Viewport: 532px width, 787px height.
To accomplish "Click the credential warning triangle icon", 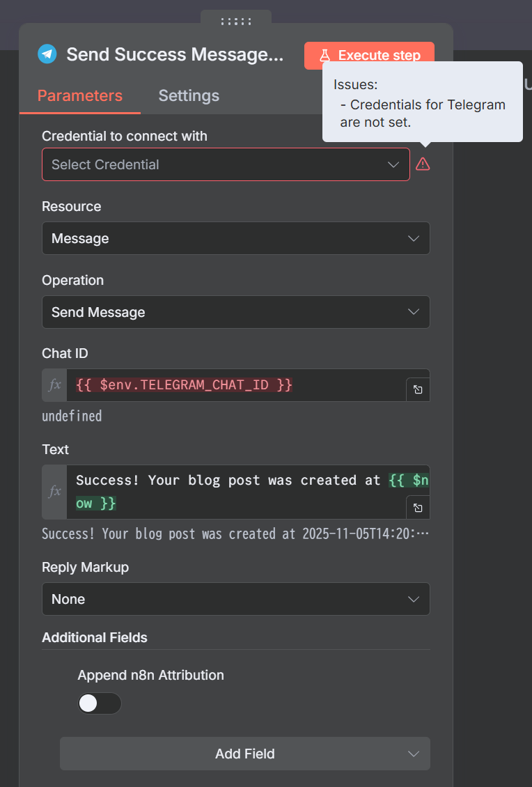I will 423,164.
